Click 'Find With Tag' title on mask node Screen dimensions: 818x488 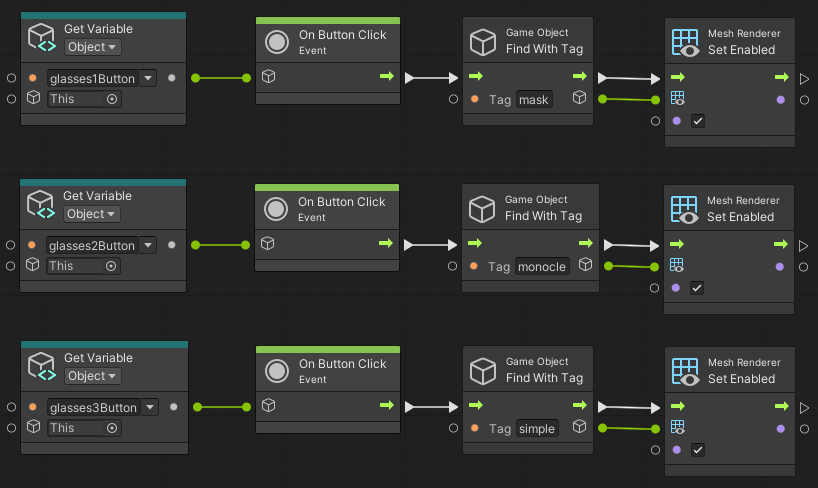tap(545, 49)
